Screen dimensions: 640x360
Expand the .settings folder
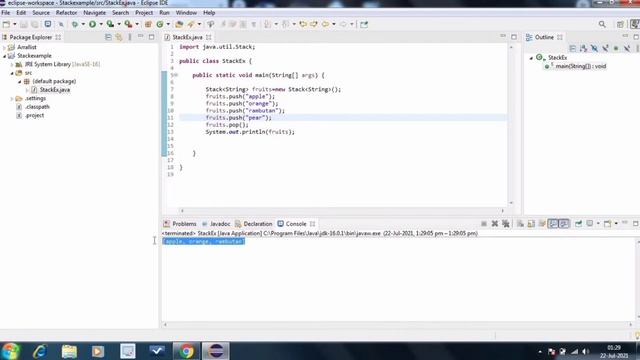12,99
